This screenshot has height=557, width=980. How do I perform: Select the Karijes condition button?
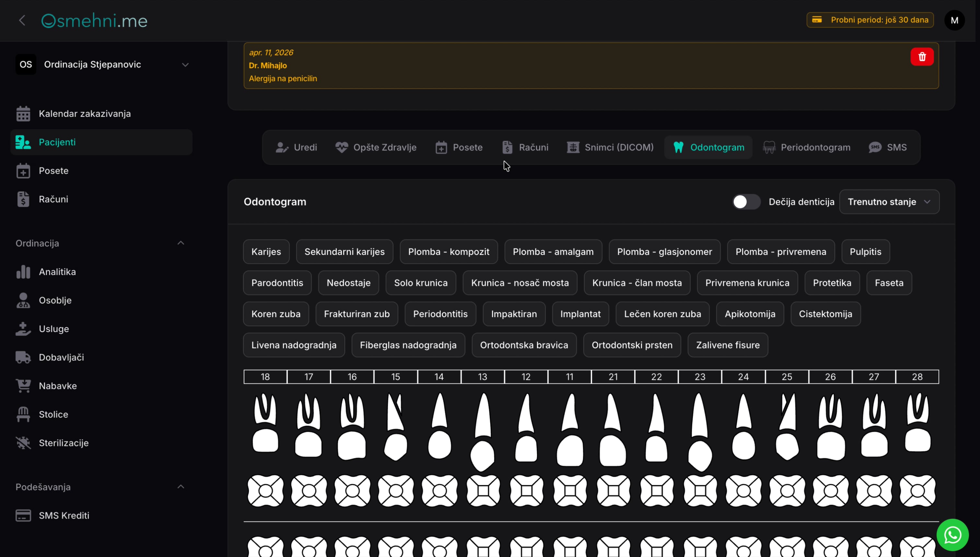coord(266,252)
